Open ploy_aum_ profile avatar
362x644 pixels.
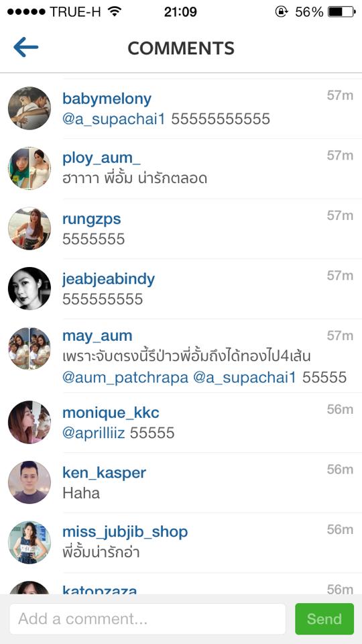29,168
